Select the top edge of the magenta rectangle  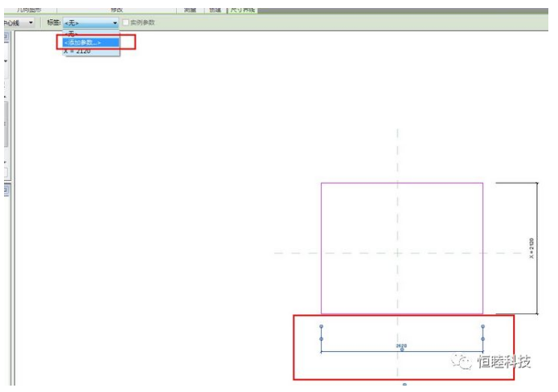(402, 183)
